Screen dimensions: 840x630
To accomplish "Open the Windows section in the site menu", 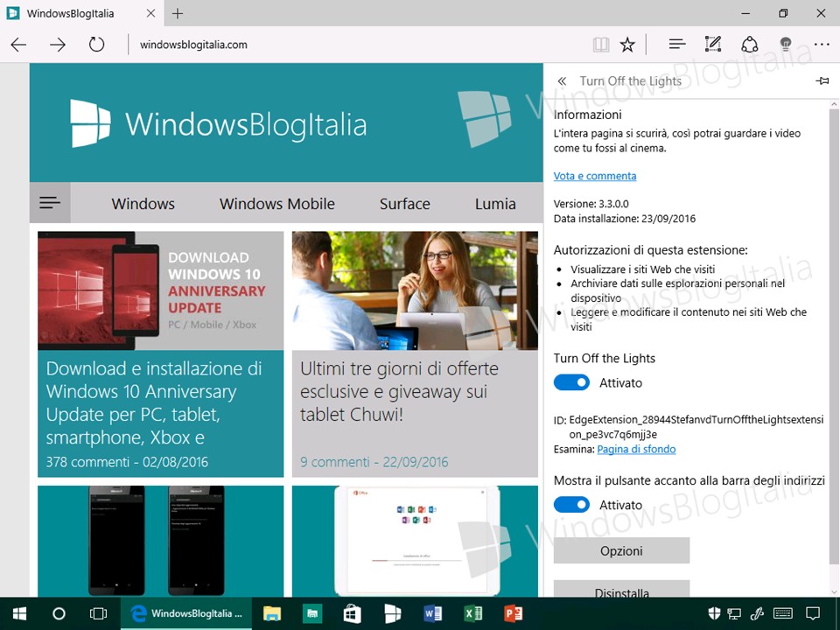I will pyautogui.click(x=143, y=204).
